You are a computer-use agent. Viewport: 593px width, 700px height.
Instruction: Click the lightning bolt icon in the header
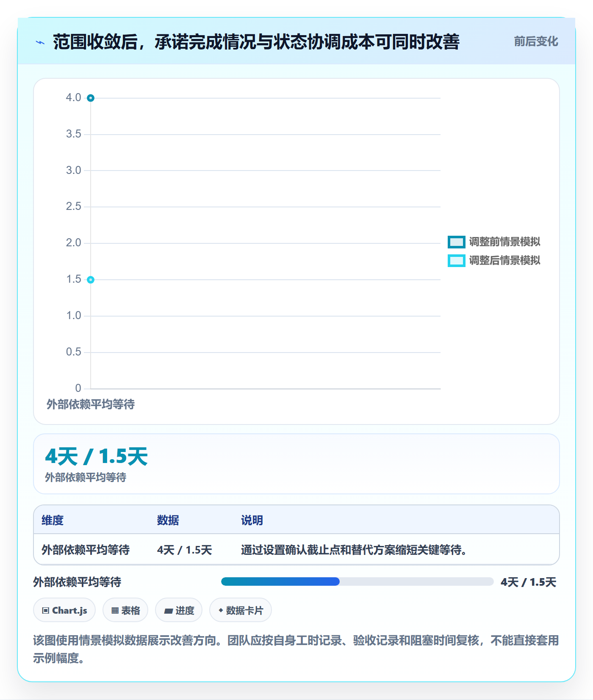click(40, 42)
